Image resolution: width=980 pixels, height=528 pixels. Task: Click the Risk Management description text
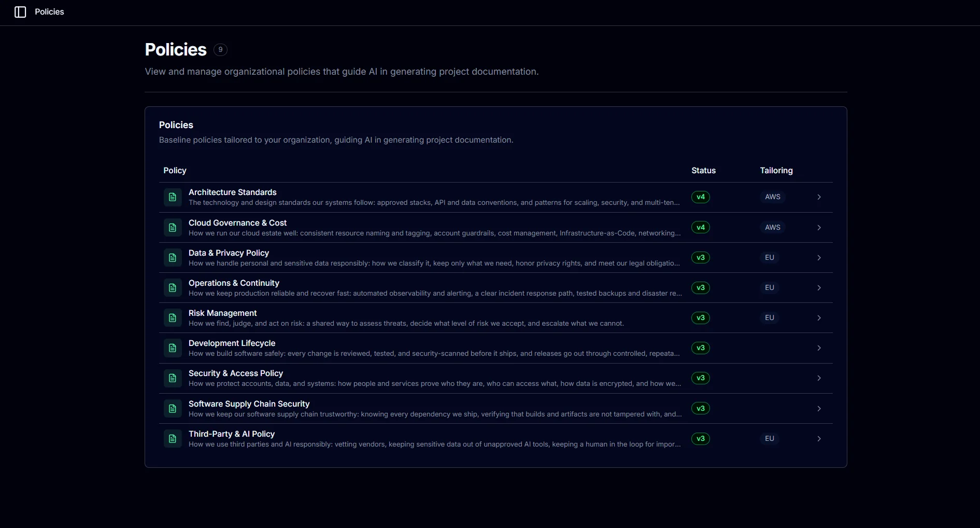point(406,324)
